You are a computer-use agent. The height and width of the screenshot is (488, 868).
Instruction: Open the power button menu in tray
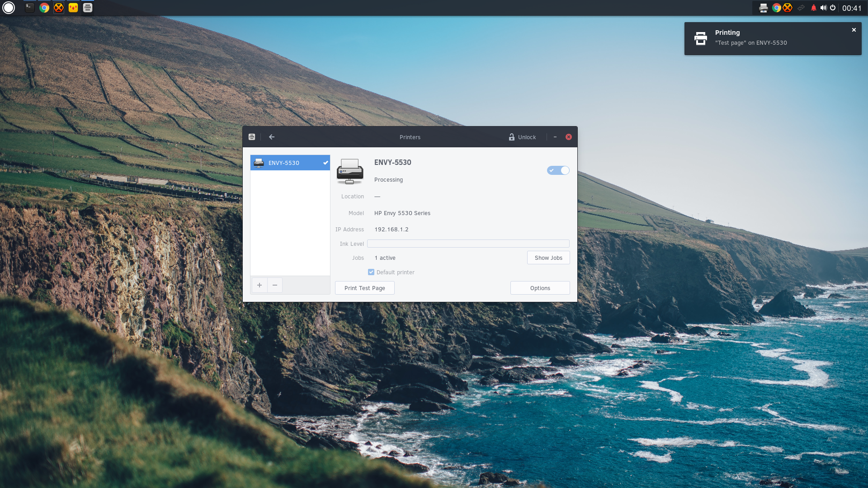click(x=833, y=8)
